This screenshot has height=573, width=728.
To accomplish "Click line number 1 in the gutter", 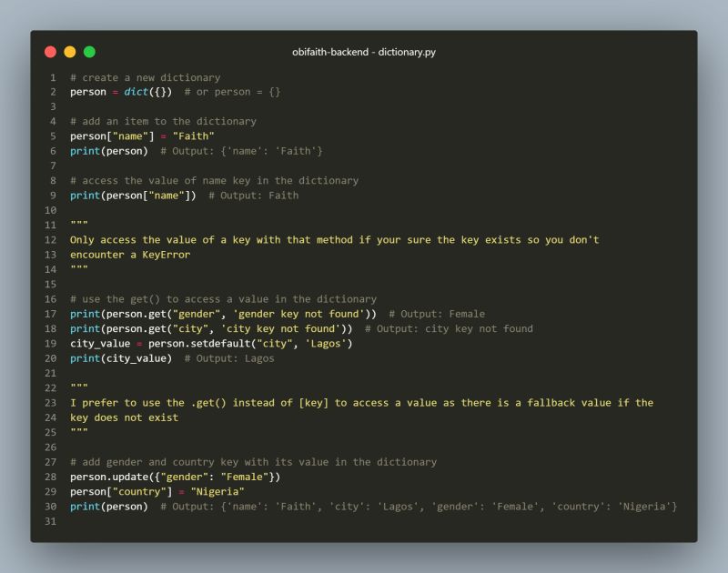I will (x=53, y=77).
